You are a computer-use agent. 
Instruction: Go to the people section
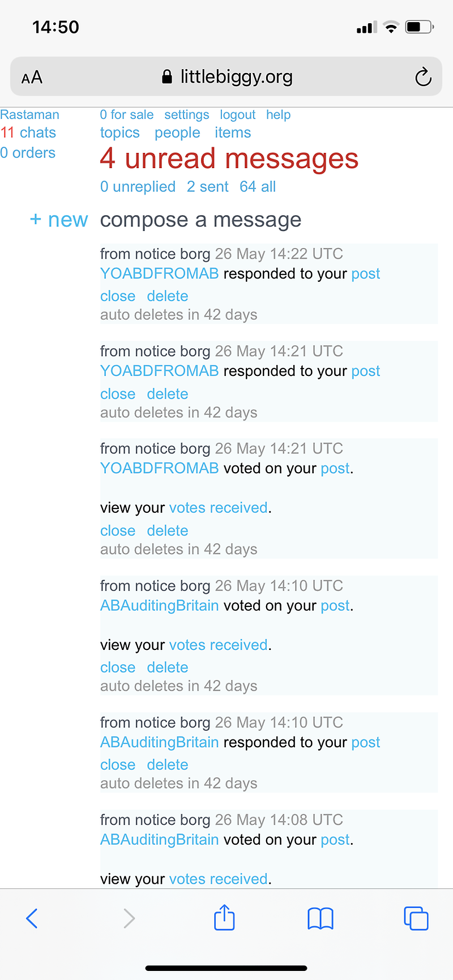tap(177, 132)
